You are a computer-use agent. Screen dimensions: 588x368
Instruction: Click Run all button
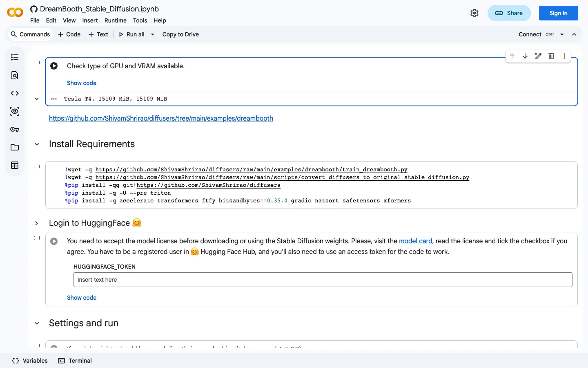coord(131,34)
